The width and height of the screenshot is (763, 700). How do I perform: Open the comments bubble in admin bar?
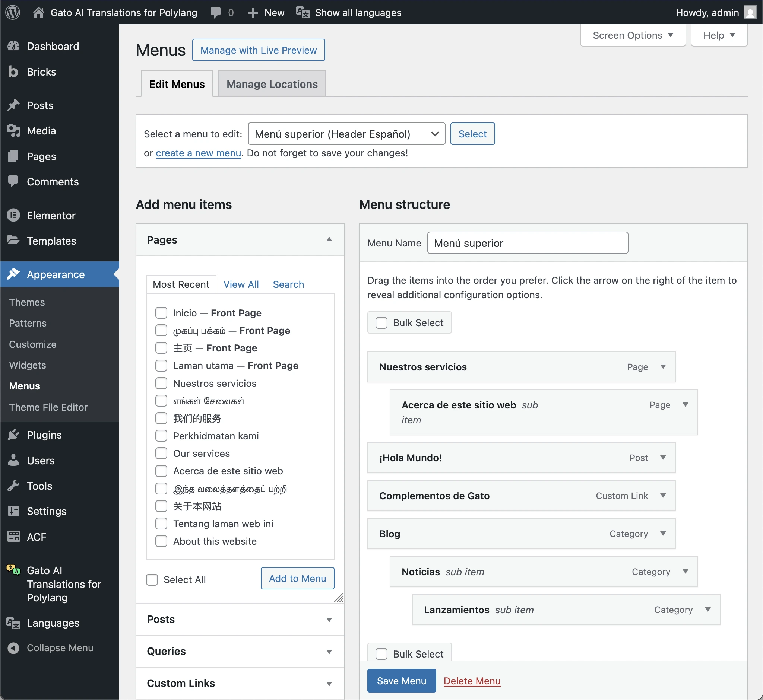click(216, 13)
